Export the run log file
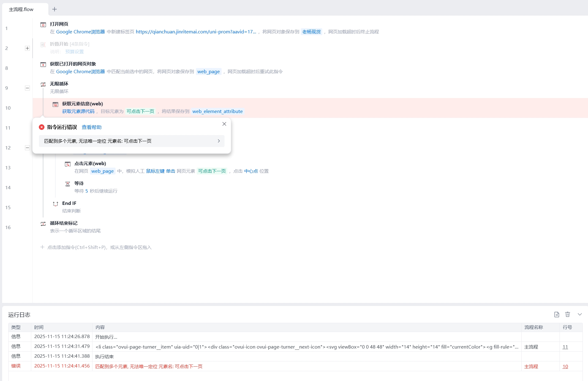Screen dimensions: 588x381 [557, 315]
